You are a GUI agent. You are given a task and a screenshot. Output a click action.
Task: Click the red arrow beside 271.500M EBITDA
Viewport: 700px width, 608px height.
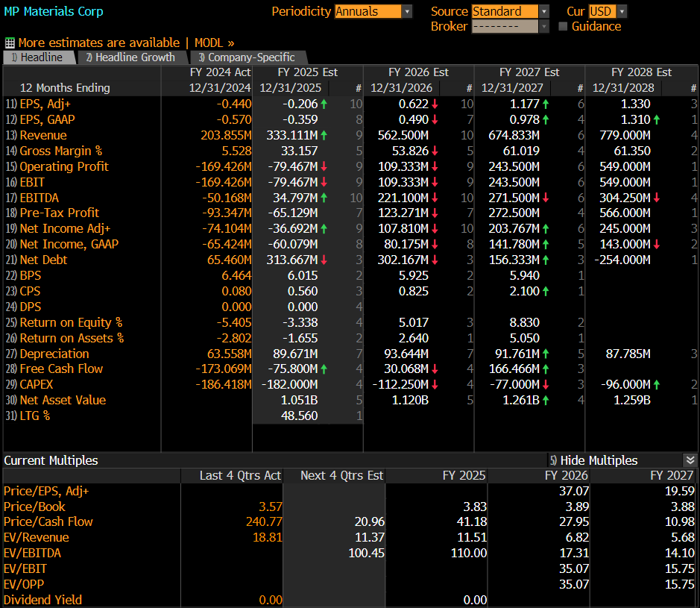(x=546, y=198)
